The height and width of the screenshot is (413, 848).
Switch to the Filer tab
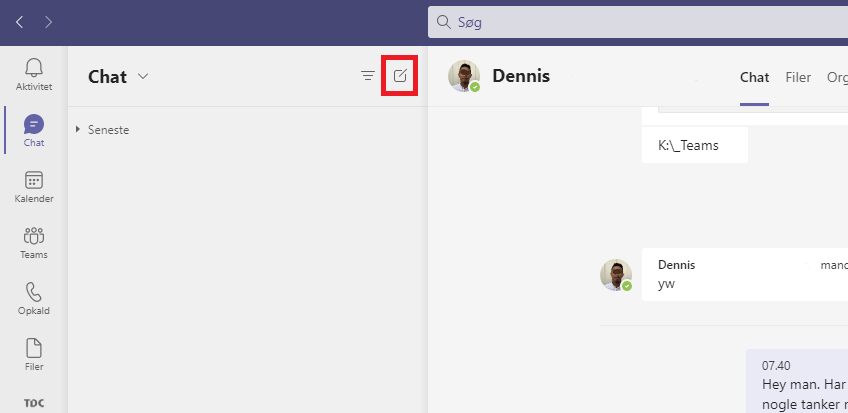pos(798,77)
